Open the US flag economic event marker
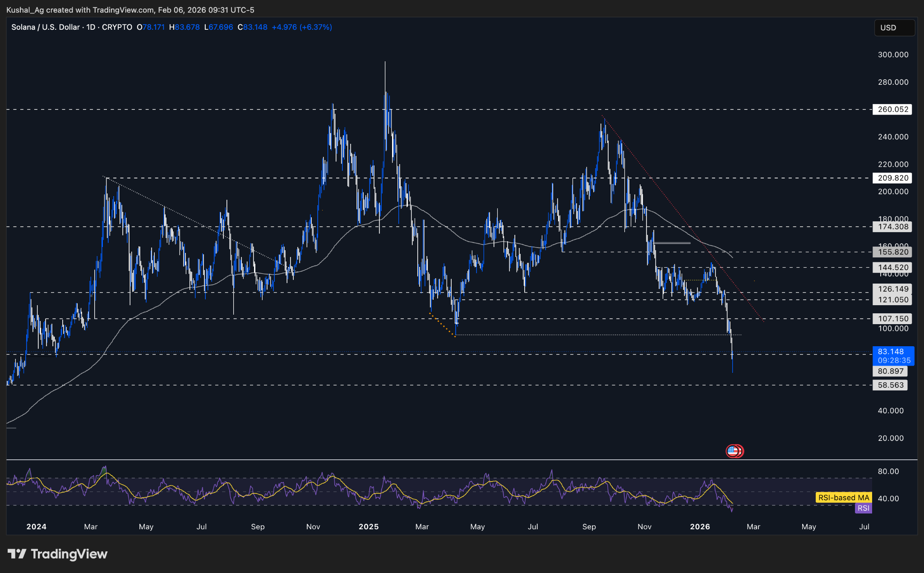 click(732, 451)
